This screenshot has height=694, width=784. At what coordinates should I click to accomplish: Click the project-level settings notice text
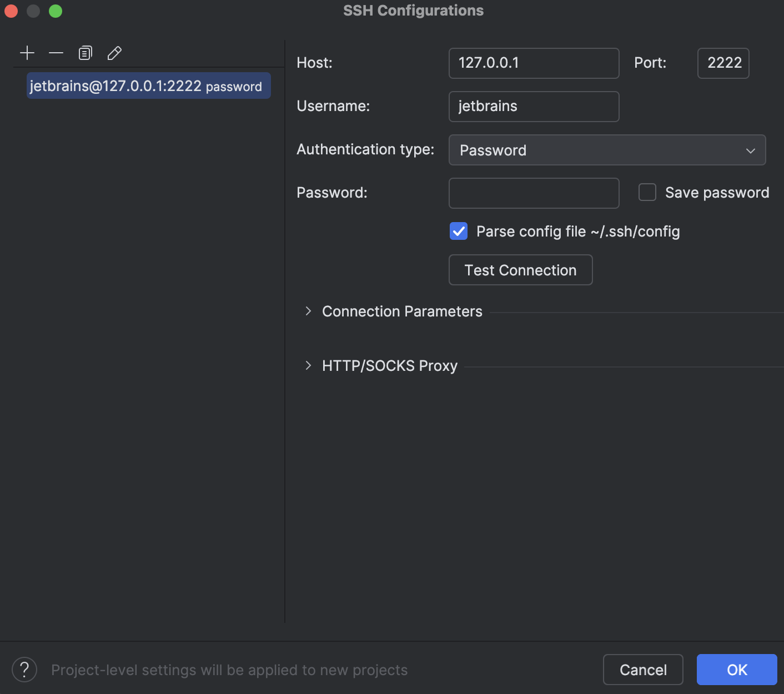229,670
